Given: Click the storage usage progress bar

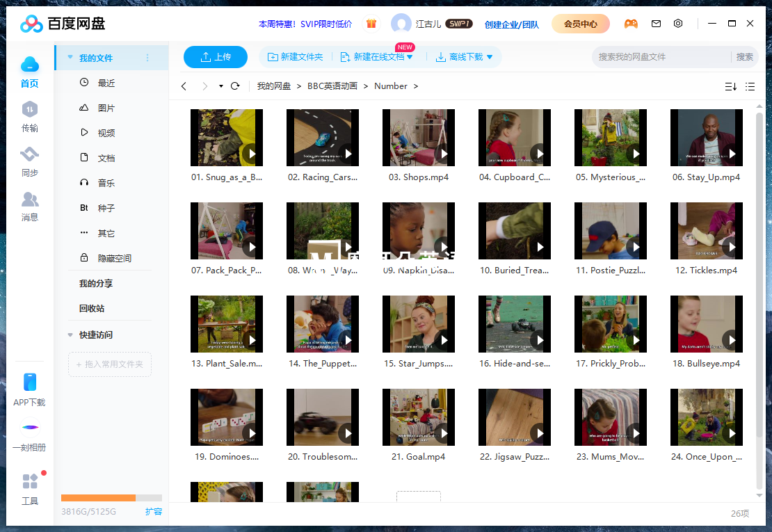Looking at the screenshot, I should (111, 498).
